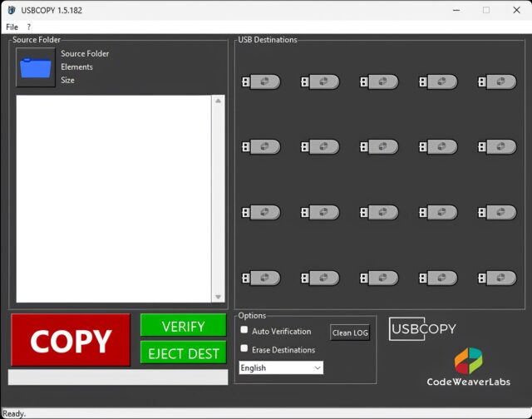
Task: Select USB destination in first row, first column
Action: pos(261,81)
